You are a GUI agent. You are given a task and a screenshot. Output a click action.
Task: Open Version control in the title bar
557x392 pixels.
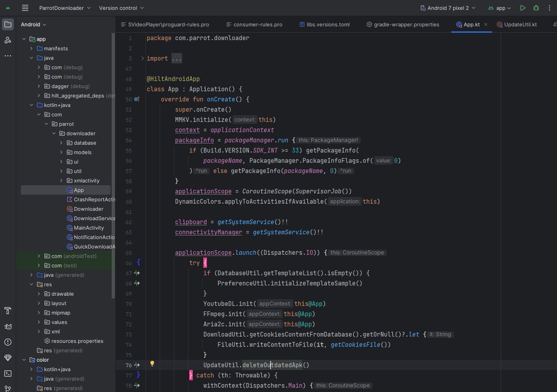tap(118, 8)
